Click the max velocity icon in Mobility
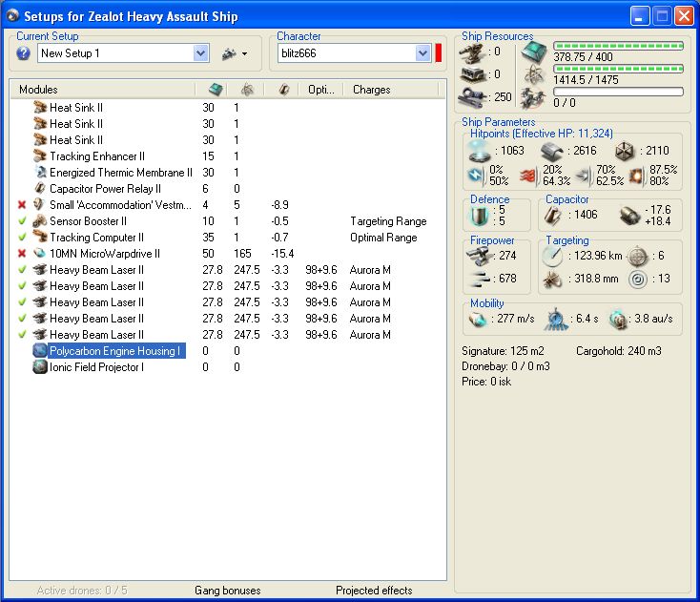The width and height of the screenshot is (700, 602). point(479,320)
